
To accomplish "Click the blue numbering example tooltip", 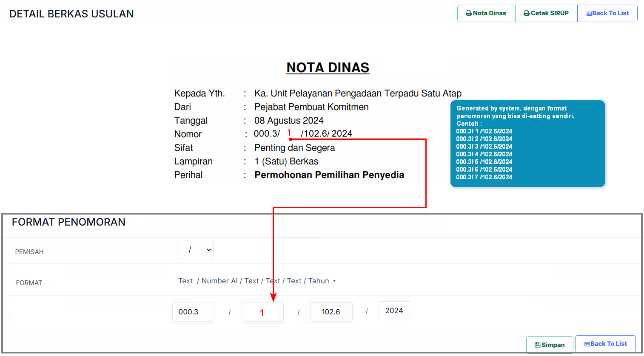I will pyautogui.click(x=527, y=144).
